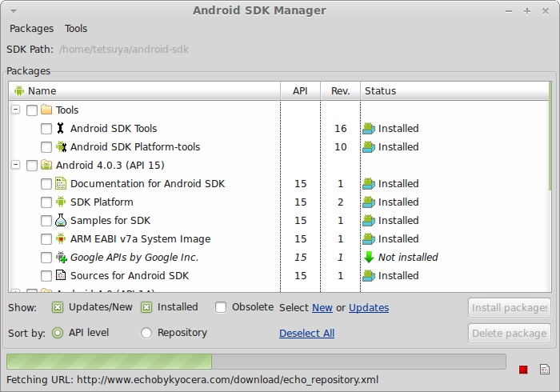Check the ARM EABI v7a System Image checkbox
The image size is (560, 392).
tap(46, 239)
